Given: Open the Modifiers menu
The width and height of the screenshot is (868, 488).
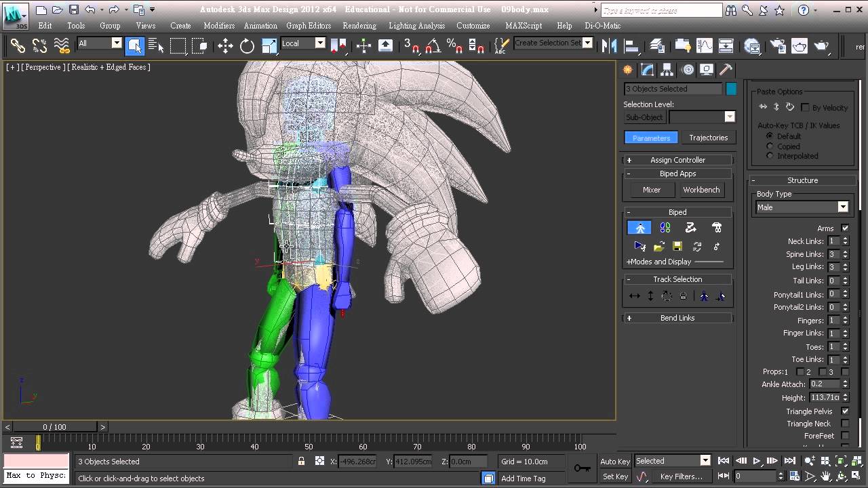Looking at the screenshot, I should (x=219, y=26).
